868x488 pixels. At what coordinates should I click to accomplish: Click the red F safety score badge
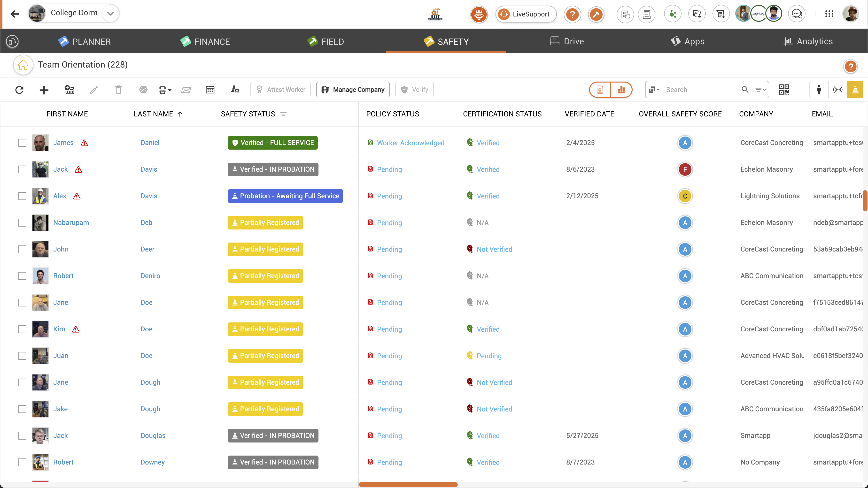[x=685, y=169]
